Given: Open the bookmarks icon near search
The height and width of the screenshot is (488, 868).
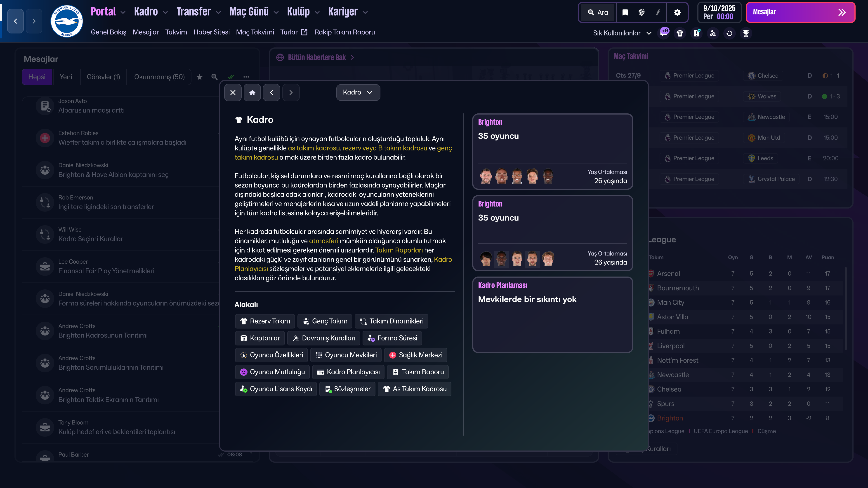Looking at the screenshot, I should [625, 12].
